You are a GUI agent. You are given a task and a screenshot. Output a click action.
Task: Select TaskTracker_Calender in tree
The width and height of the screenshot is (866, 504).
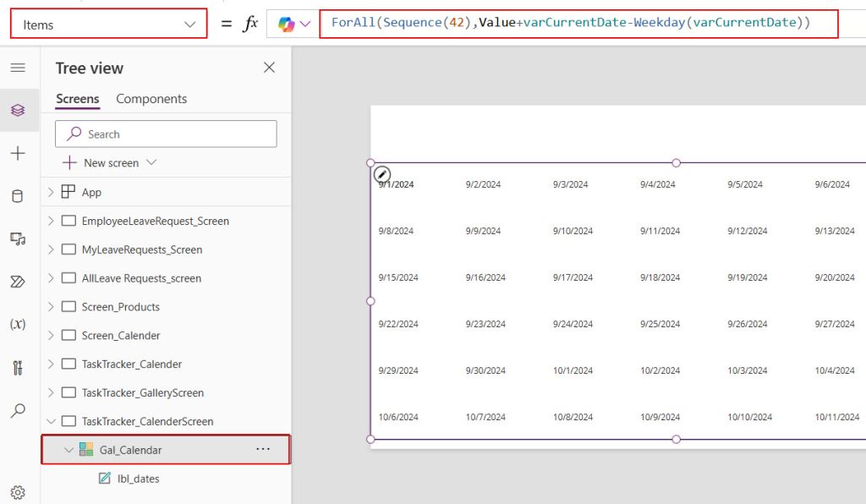click(131, 364)
